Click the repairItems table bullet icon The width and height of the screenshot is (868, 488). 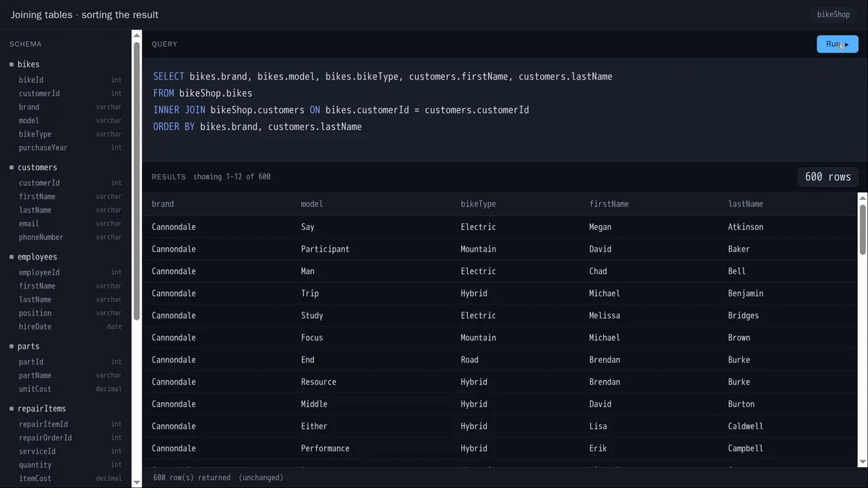(x=12, y=408)
